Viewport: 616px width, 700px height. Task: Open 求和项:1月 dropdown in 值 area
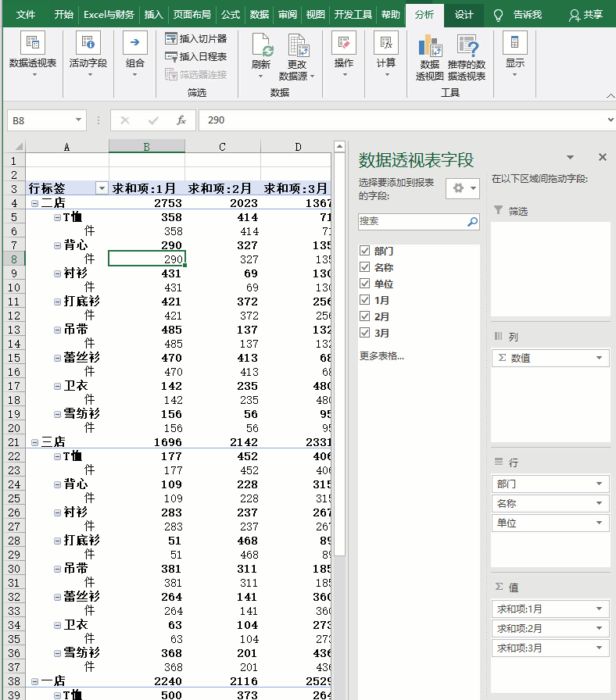(x=599, y=609)
